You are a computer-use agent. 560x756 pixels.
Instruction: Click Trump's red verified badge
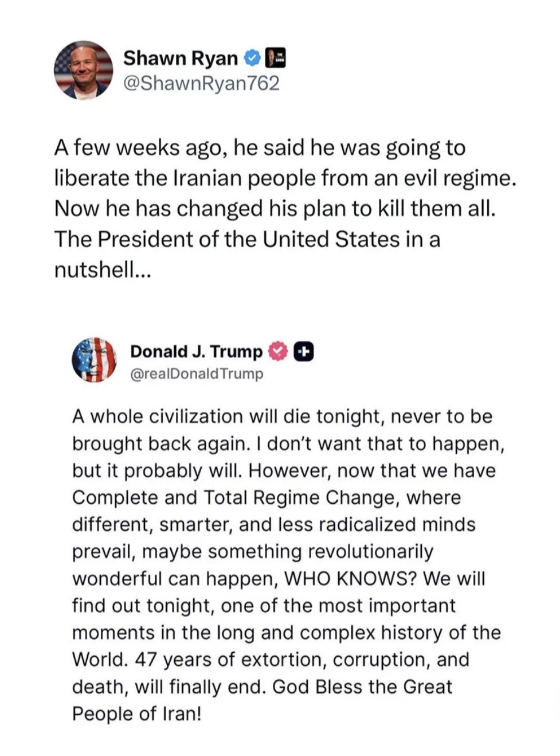click(278, 351)
